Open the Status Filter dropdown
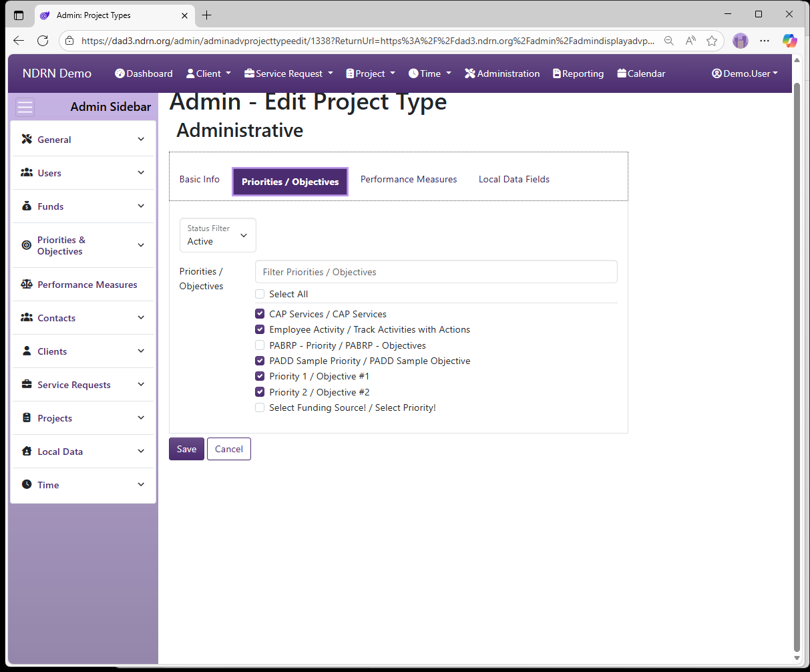The width and height of the screenshot is (810, 672). tap(218, 235)
